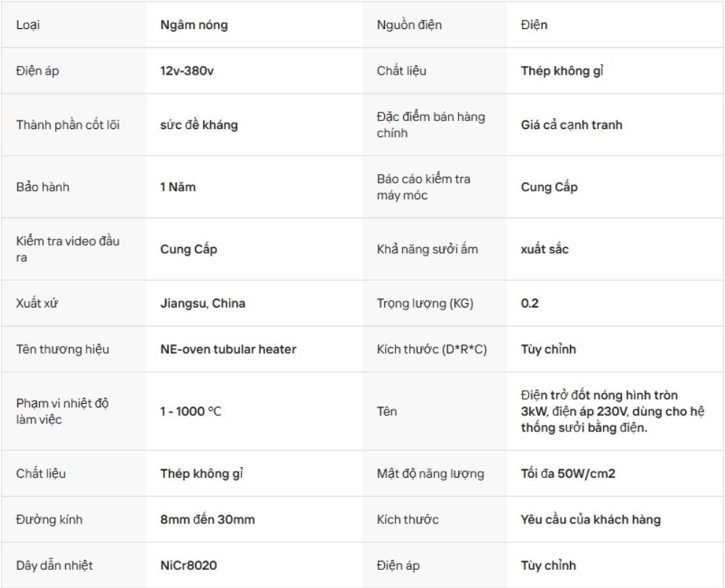Click the "Kiểm tra video đầu ra" label
The image size is (725, 588).
(x=68, y=249)
